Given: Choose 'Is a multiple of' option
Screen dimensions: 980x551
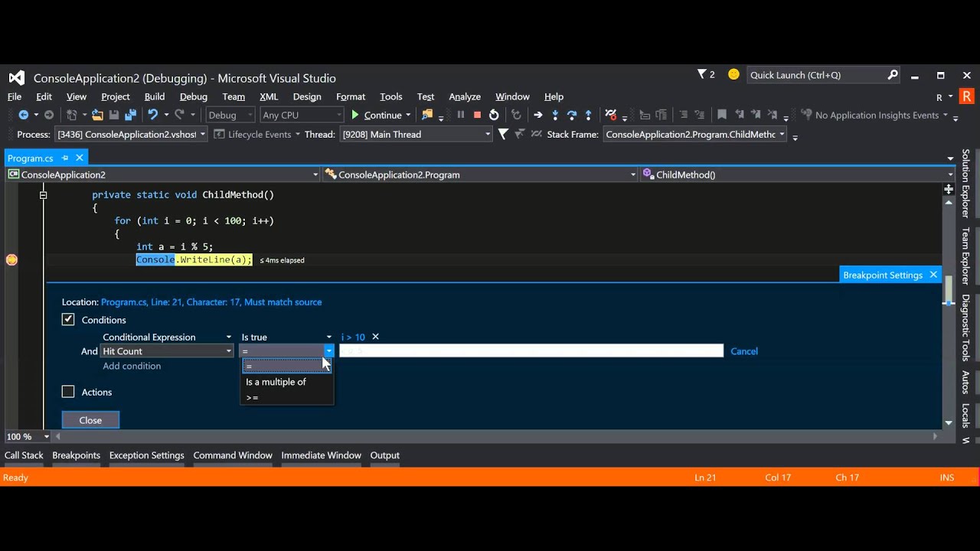Looking at the screenshot, I should (x=286, y=382).
